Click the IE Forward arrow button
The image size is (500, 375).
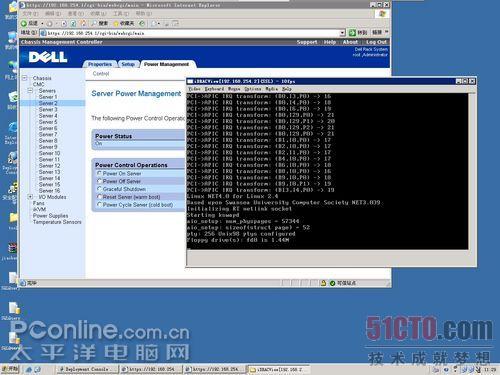[49, 23]
